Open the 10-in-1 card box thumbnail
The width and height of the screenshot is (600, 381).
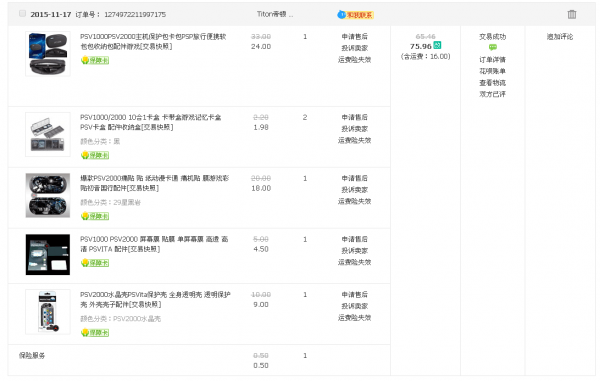[x=48, y=134]
